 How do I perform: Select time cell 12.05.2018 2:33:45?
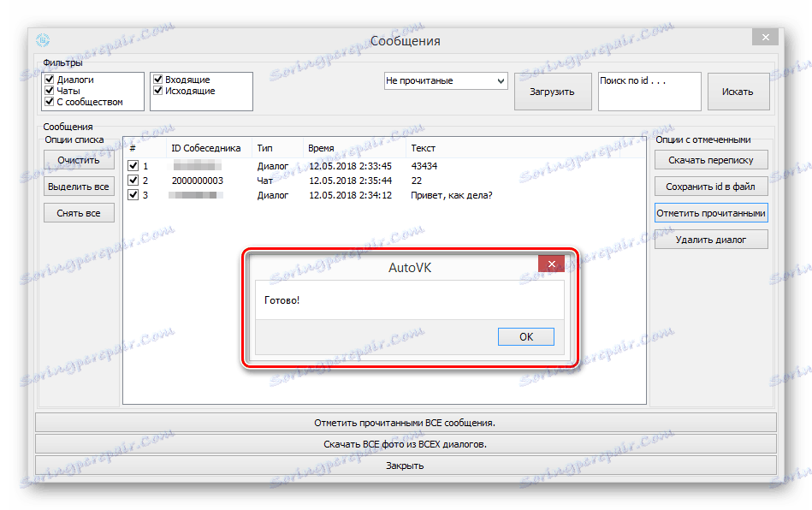click(x=351, y=166)
